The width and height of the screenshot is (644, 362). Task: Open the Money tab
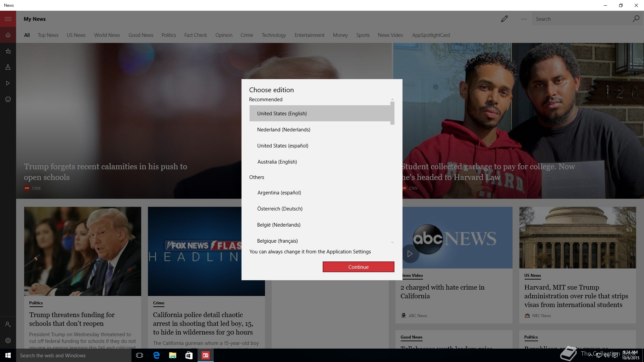(340, 35)
